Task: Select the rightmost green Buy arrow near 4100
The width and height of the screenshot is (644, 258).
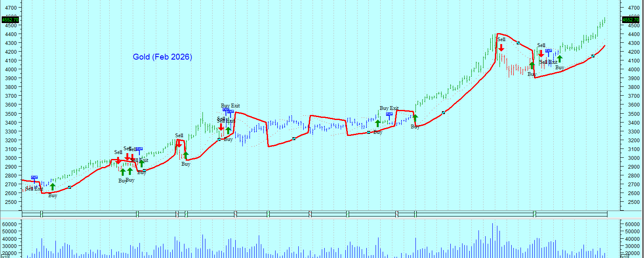Action: tap(560, 59)
